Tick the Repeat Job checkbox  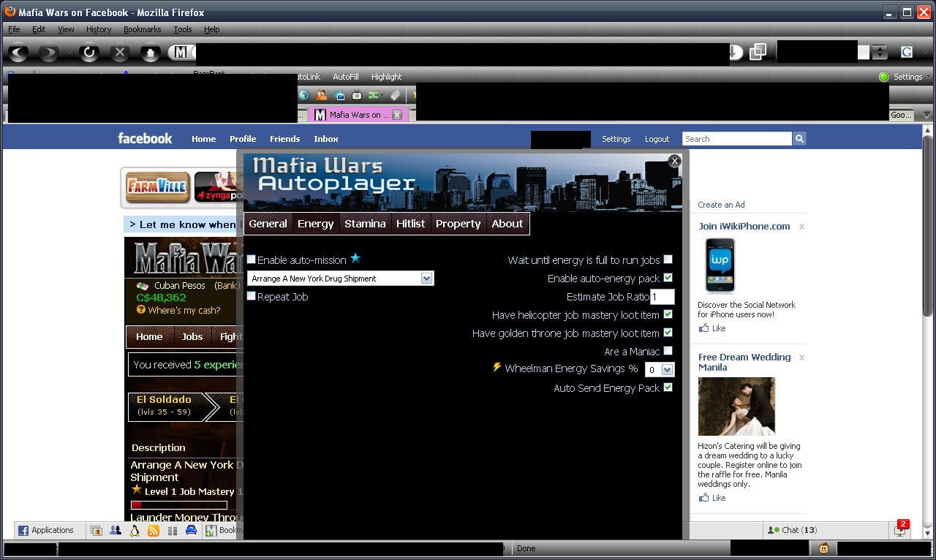click(x=252, y=296)
